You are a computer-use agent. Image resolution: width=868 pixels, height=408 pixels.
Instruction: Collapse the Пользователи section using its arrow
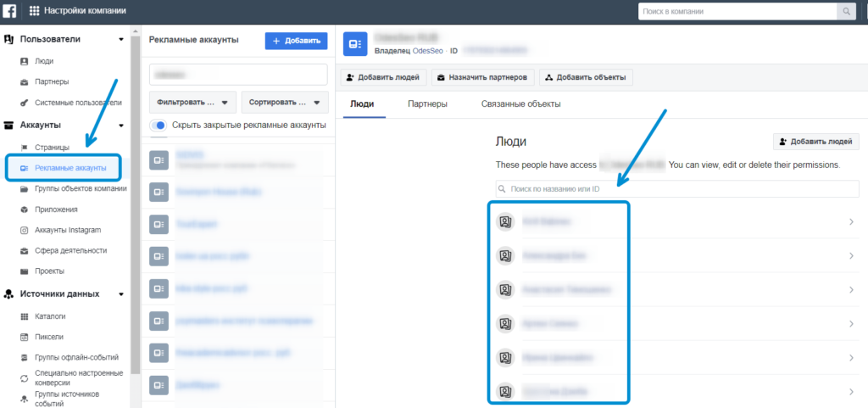click(121, 39)
